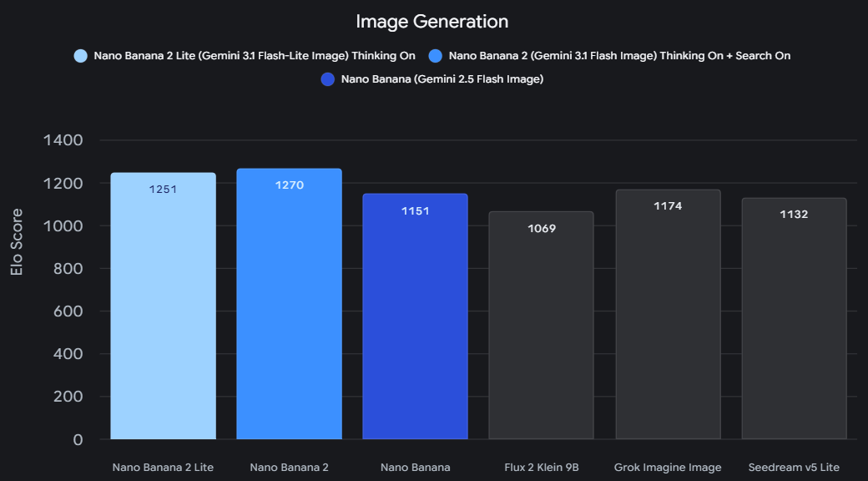Screen dimensions: 868x481
Task: Click the value label 1251
Action: click(x=164, y=190)
